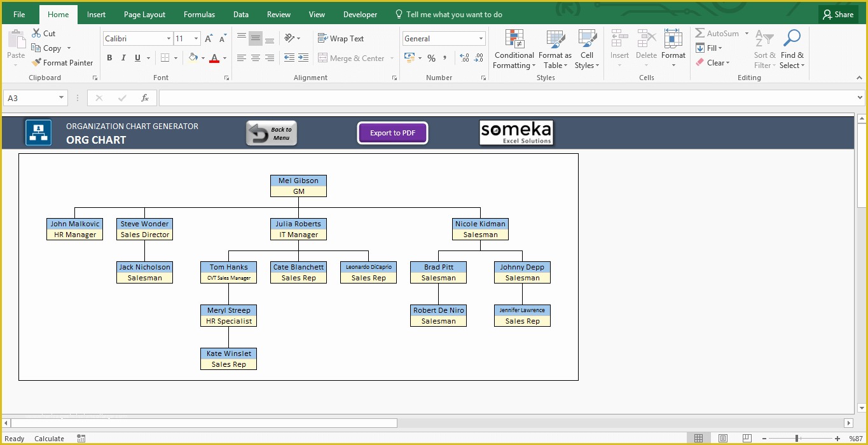Image resolution: width=868 pixels, height=445 pixels.
Task: Click the Share button
Action: tap(837, 15)
